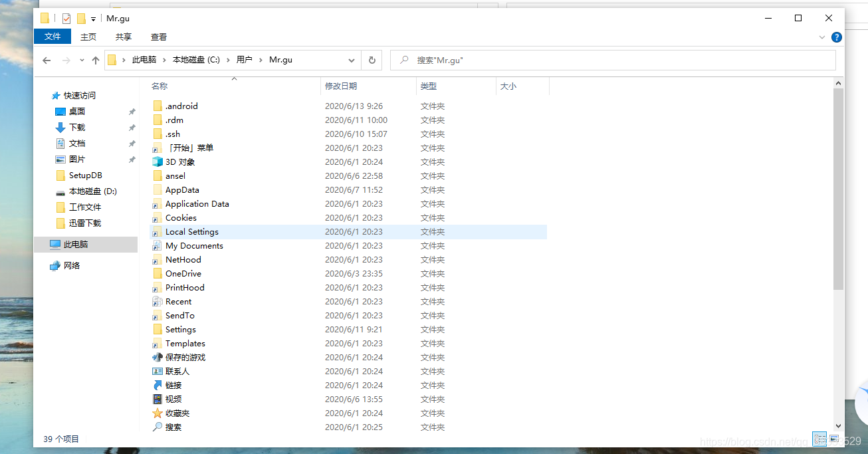Select the 「开始」菜单 shortcut icon
Image resolution: width=868 pixels, height=454 pixels.
point(158,148)
